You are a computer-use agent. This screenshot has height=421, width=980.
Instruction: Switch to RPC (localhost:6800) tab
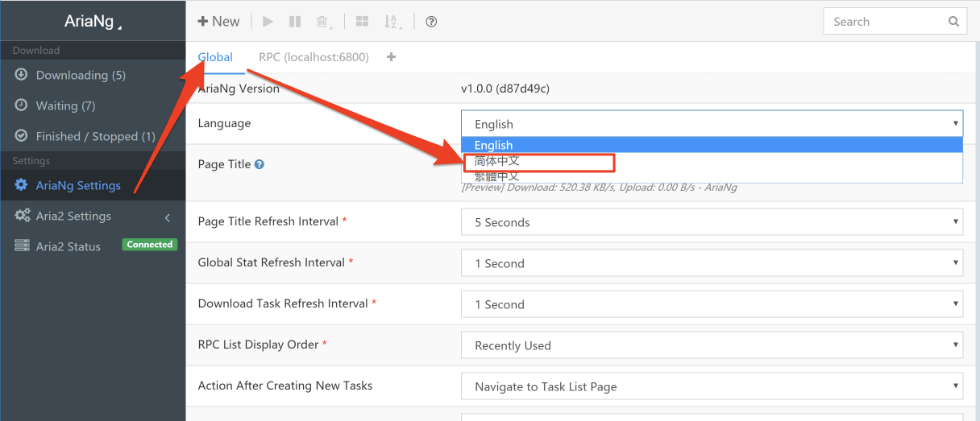tap(314, 57)
